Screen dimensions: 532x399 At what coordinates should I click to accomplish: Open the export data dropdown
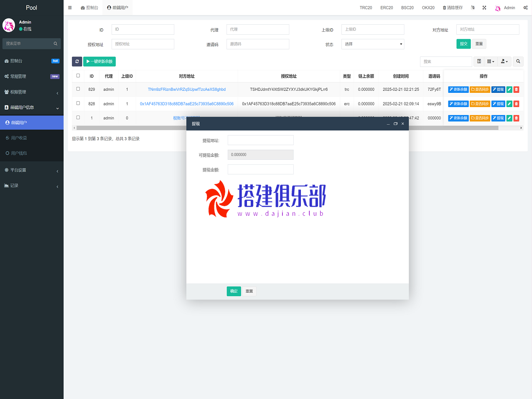pos(504,61)
